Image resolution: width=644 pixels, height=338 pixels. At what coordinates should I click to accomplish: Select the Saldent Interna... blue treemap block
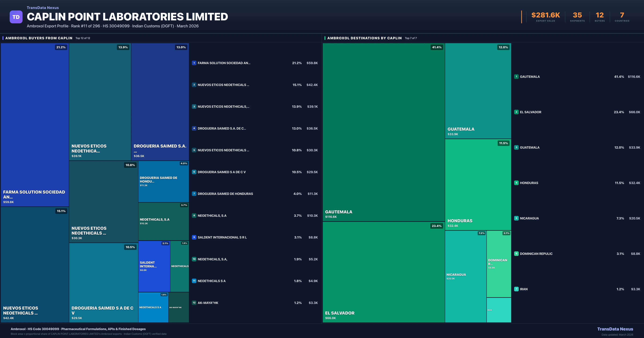(154, 266)
